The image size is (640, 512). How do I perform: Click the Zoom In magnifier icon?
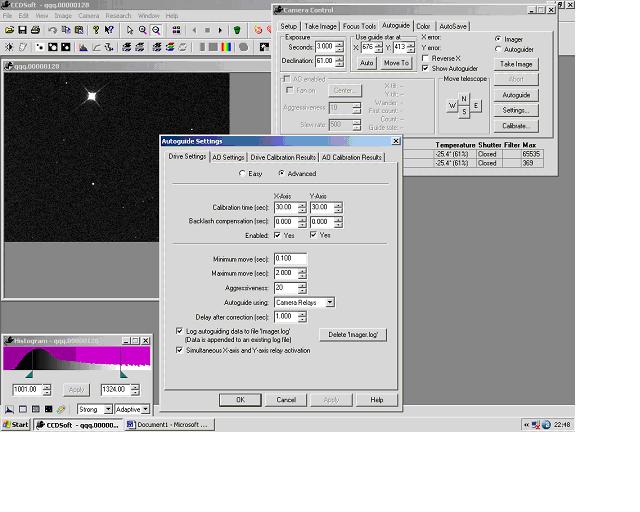click(x=142, y=30)
